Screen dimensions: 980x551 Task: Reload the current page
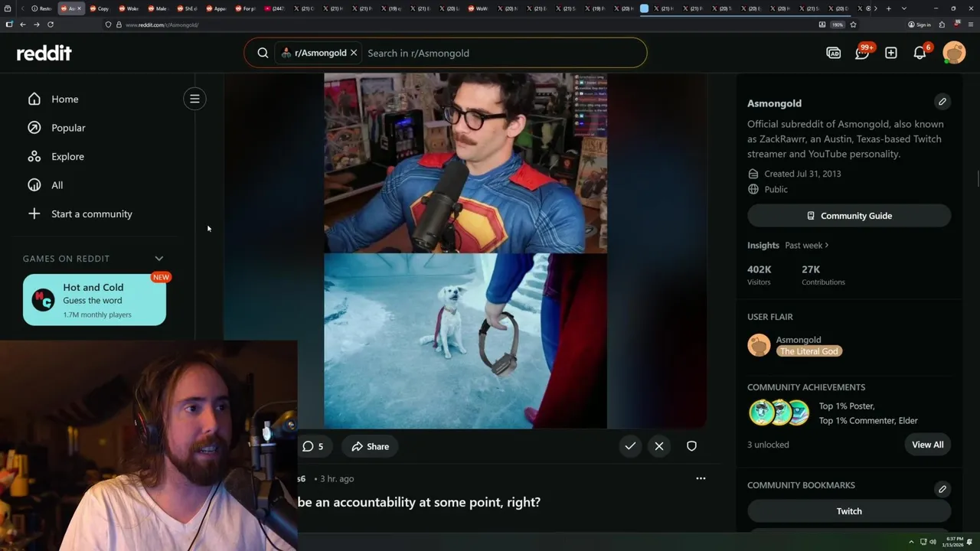[51, 24]
